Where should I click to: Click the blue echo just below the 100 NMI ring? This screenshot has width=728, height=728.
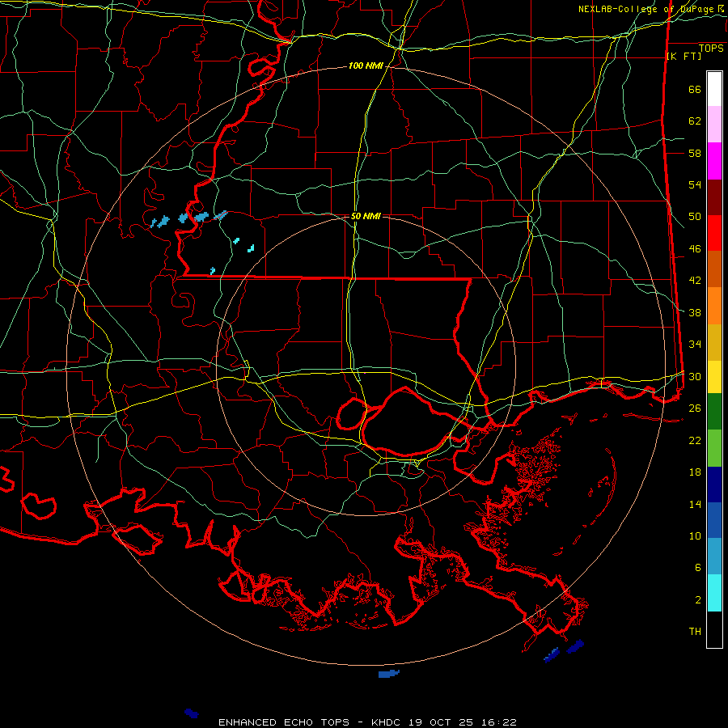(x=388, y=674)
